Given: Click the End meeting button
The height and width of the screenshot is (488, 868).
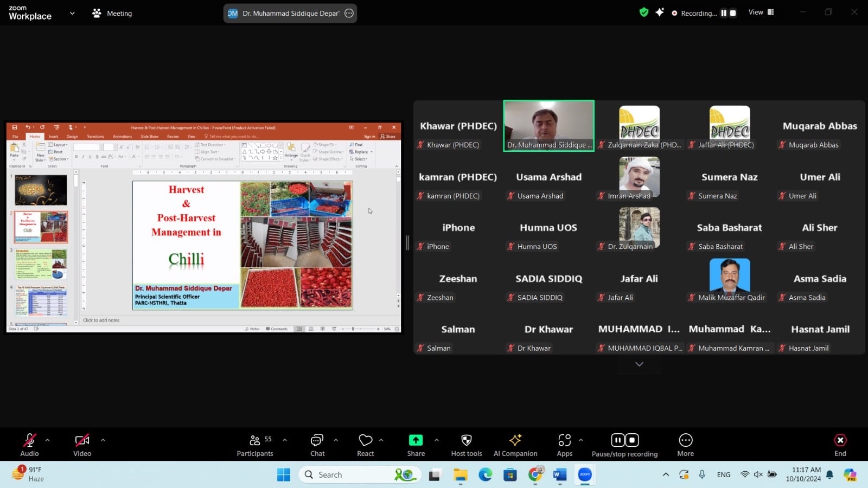Looking at the screenshot, I should [840, 445].
